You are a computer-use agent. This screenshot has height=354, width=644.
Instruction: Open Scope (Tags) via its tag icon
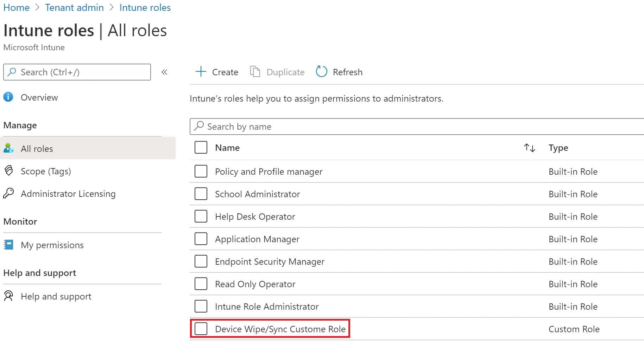[8, 171]
